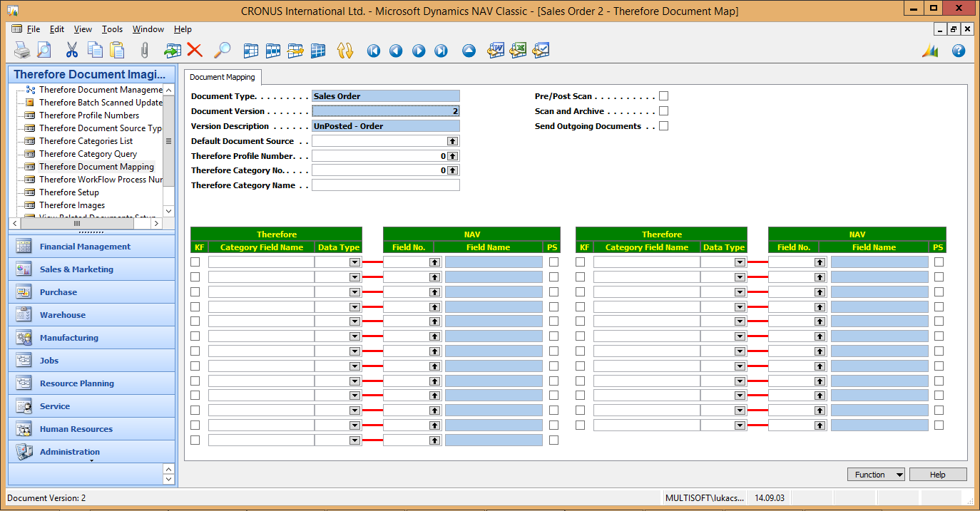Tick the Scan and Archive checkbox
This screenshot has height=511, width=980.
pos(663,111)
